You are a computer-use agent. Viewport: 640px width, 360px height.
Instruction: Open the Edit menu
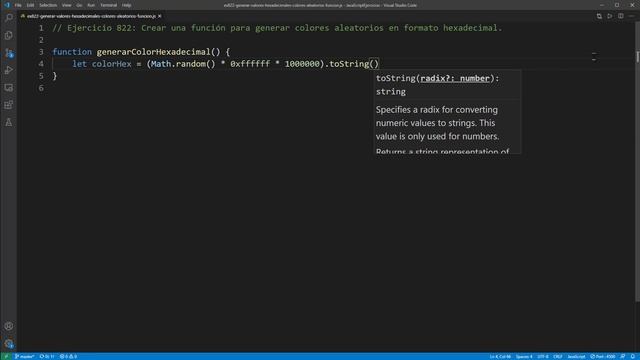click(x=31, y=5)
